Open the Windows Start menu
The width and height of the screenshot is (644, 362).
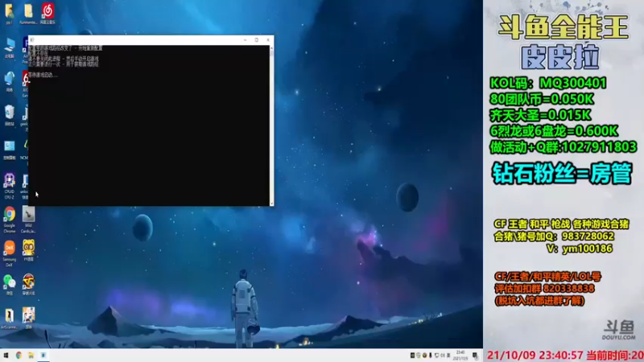tap(6, 356)
